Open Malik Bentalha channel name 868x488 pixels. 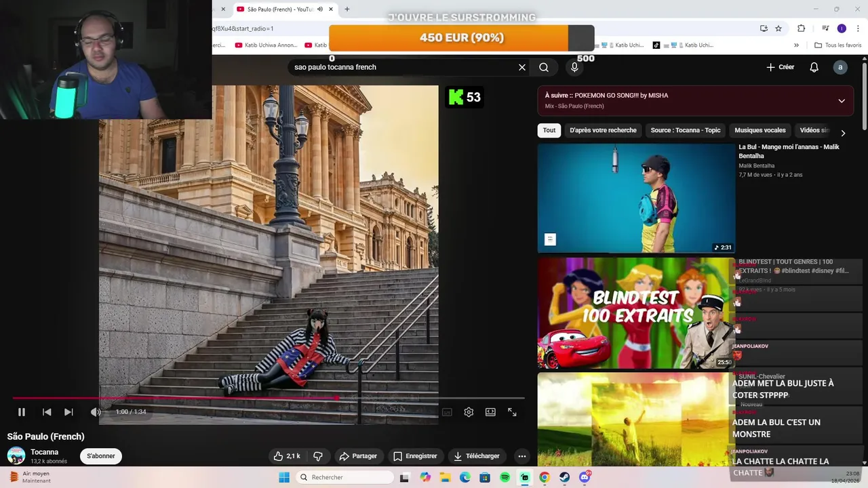point(756,165)
